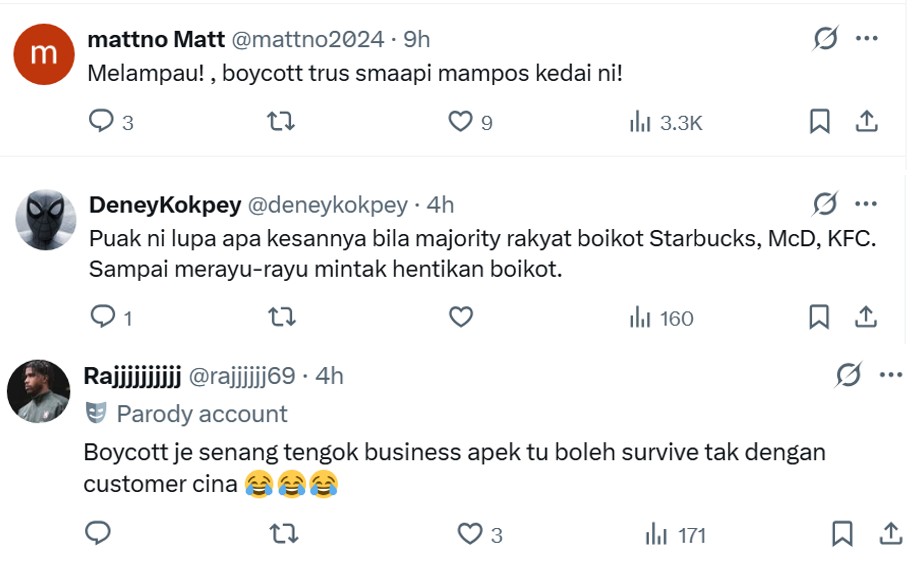Reply to DeneyKokpey's tweet

pyautogui.click(x=102, y=318)
